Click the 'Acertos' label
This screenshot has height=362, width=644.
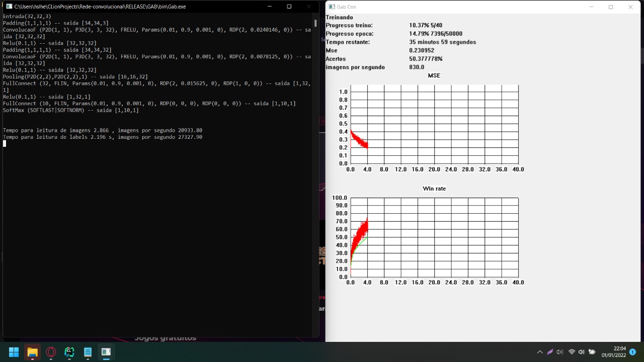337,59
